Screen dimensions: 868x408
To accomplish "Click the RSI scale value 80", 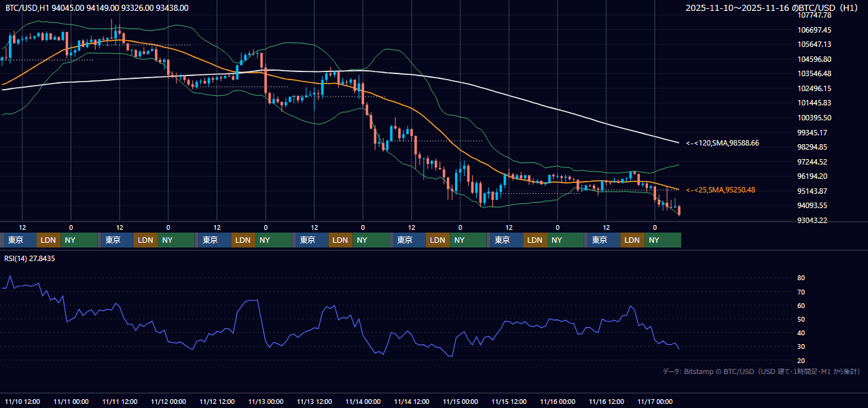I will pos(801,278).
